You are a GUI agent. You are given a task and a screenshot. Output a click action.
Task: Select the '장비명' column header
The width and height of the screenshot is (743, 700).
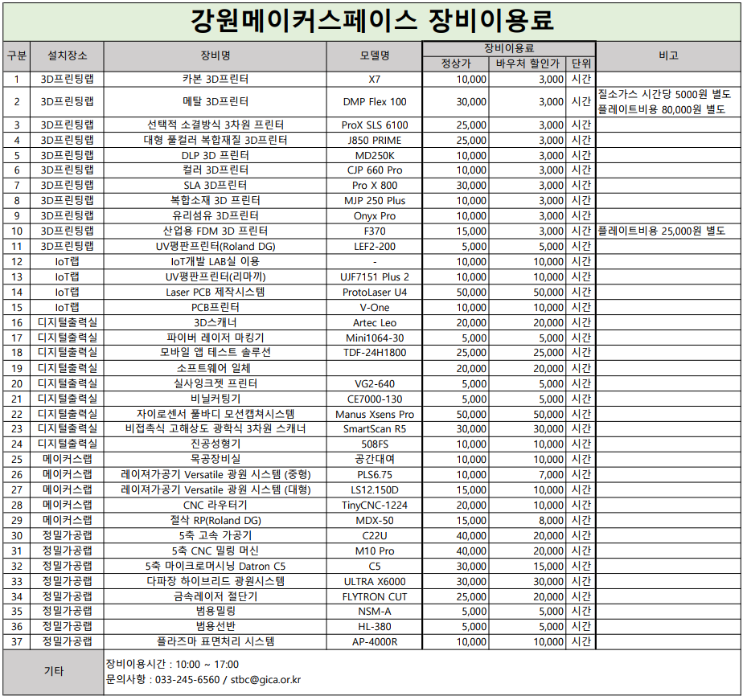[x=215, y=55]
